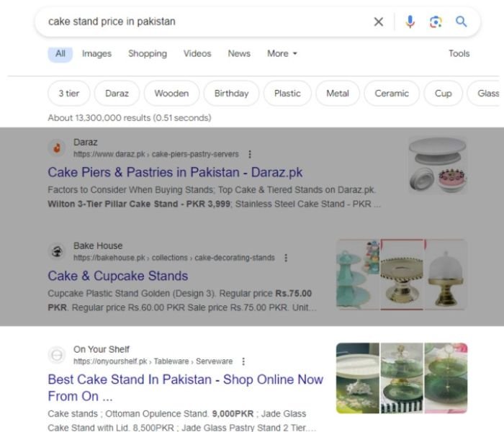Viewport: 504px width, 432px height.
Task: Apply the 3 tier filter chip
Action: coord(69,94)
